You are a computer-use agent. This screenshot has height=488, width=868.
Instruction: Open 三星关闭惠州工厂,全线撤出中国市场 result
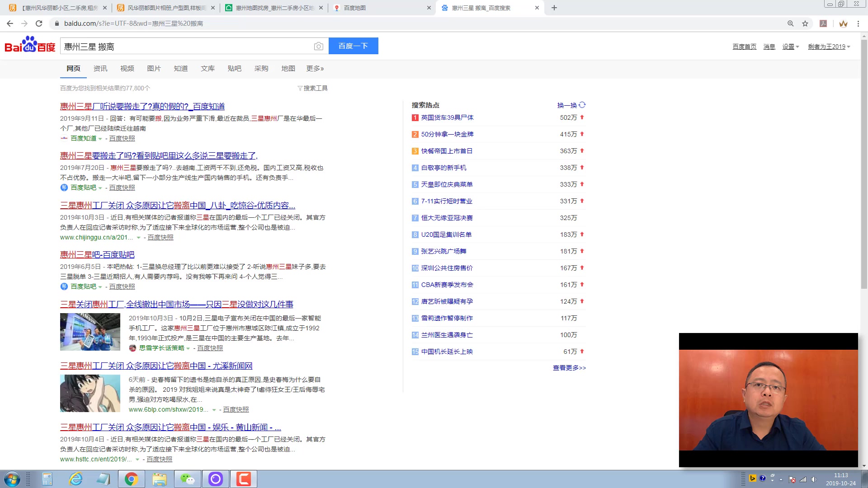pyautogui.click(x=177, y=304)
